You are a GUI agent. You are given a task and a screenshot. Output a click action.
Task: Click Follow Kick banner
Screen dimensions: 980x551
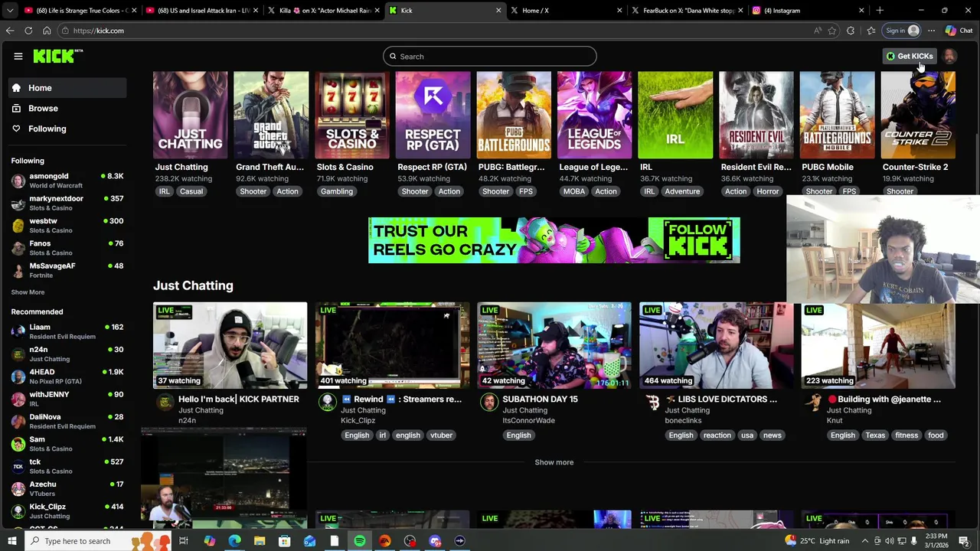(554, 240)
